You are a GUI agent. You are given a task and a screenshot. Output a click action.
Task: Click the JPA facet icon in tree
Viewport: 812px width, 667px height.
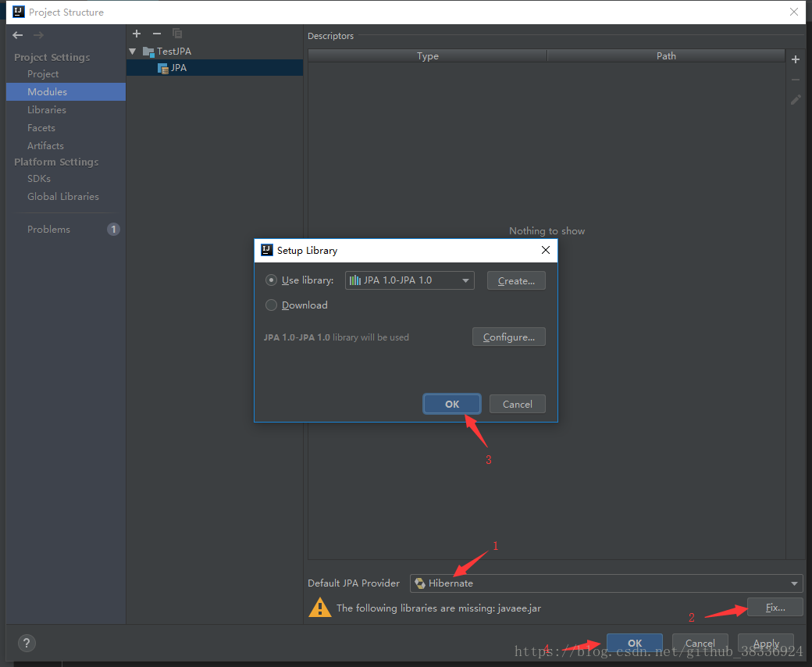click(x=162, y=69)
